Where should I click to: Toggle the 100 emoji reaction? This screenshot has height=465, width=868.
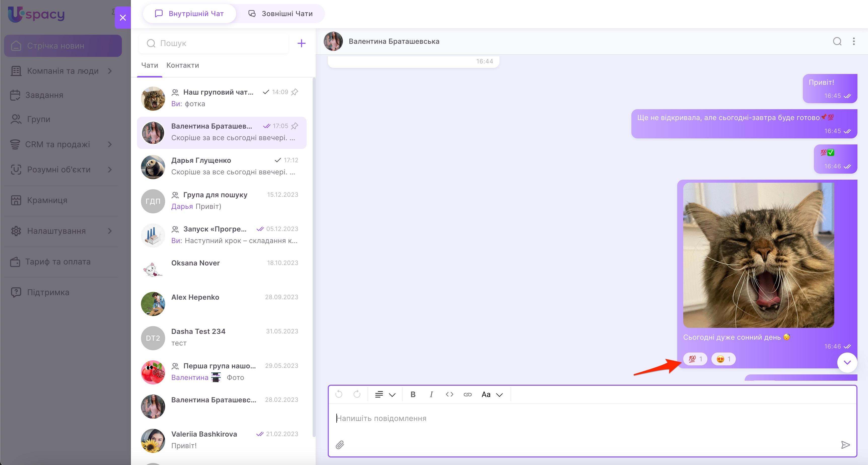(695, 359)
